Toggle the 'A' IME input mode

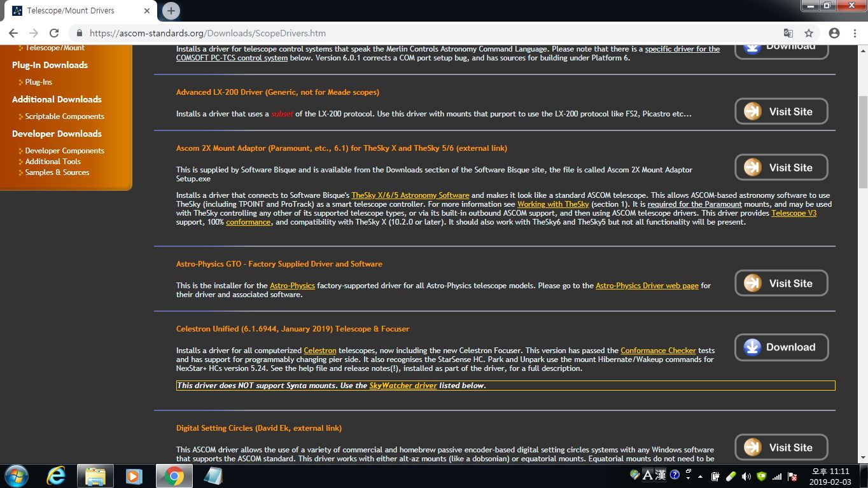(648, 475)
